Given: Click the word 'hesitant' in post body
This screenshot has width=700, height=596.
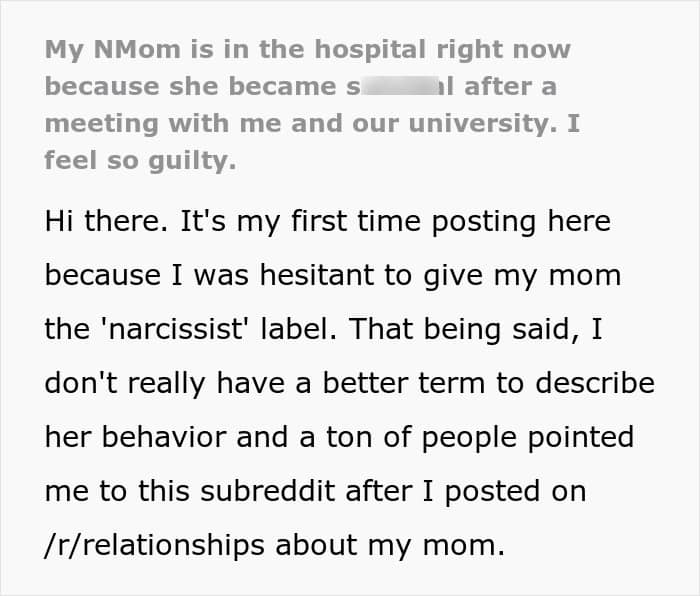Looking at the screenshot, I should point(280,276).
